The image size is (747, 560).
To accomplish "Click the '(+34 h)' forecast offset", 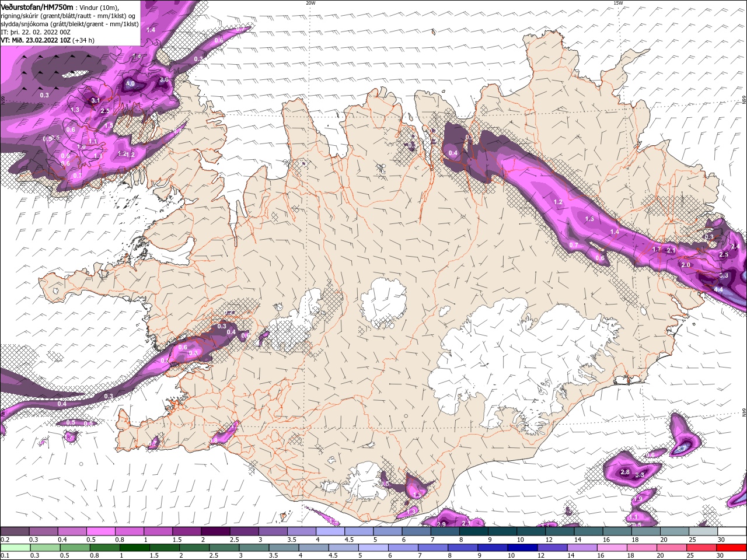I will [x=83, y=40].
